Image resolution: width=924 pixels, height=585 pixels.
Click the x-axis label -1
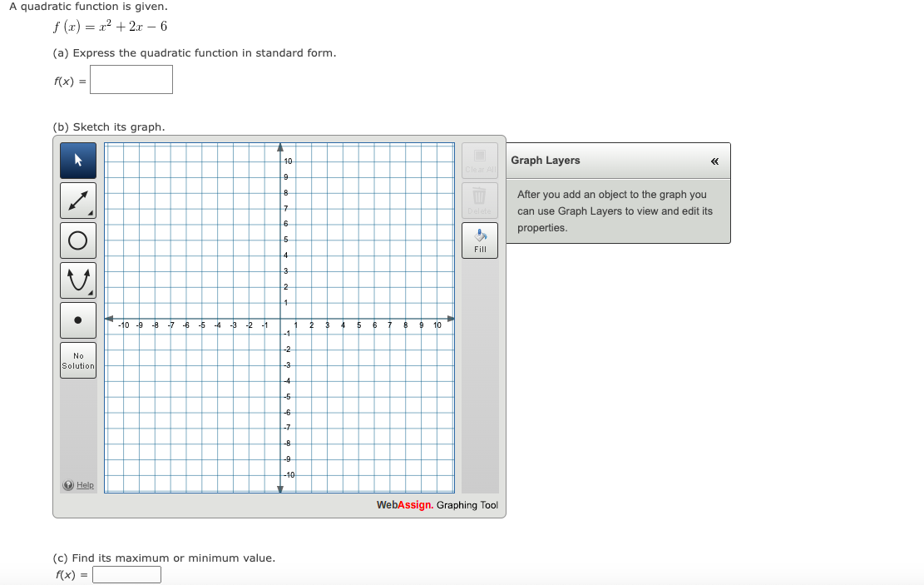coord(264,325)
